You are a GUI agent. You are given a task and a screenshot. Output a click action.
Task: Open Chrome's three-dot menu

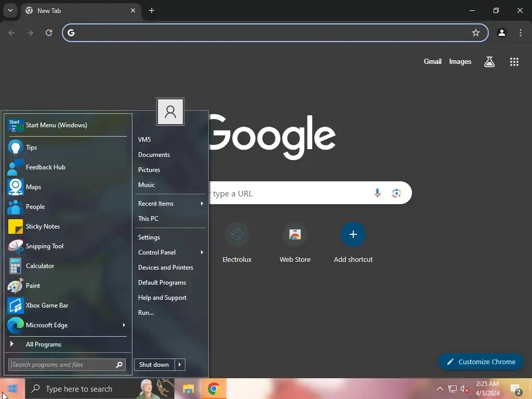(521, 33)
